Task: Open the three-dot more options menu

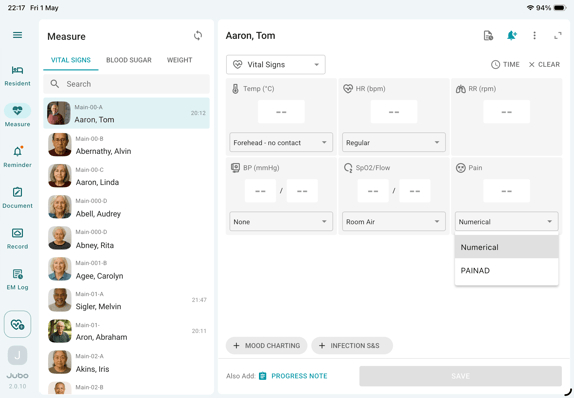Action: [534, 36]
